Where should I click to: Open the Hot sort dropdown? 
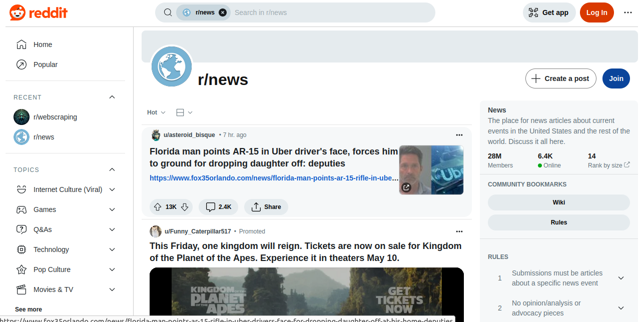pyautogui.click(x=156, y=112)
